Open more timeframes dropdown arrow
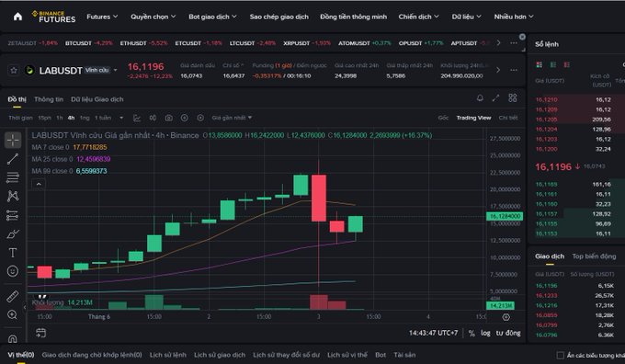 (x=121, y=118)
